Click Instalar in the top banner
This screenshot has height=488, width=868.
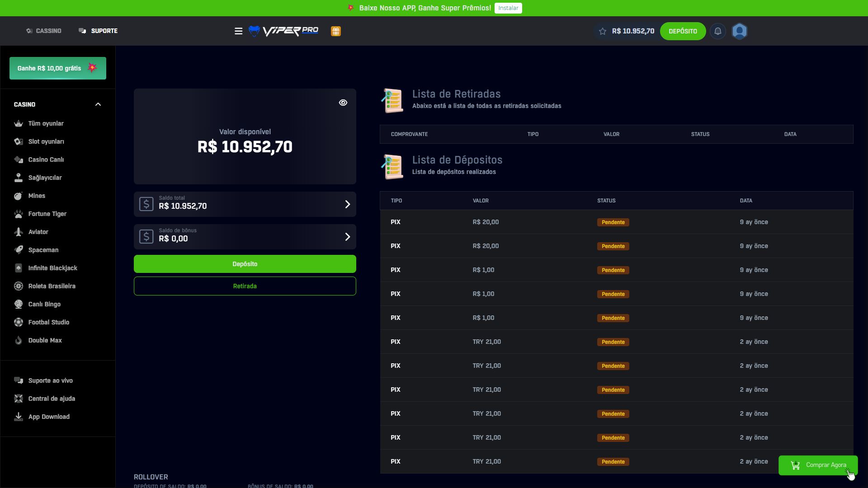508,8
